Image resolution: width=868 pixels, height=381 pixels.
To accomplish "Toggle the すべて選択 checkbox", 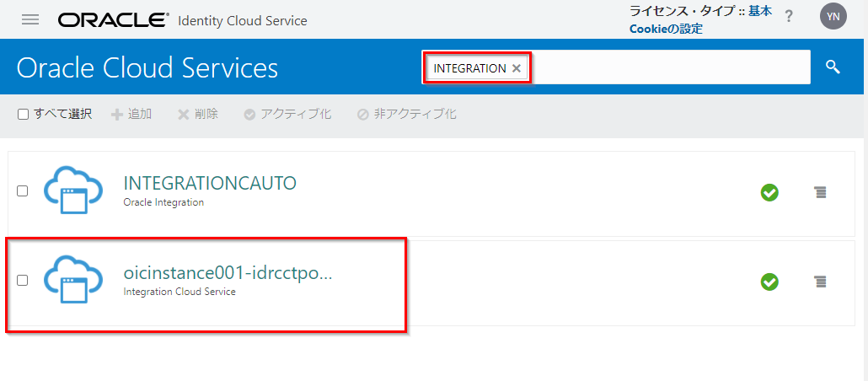I will coord(24,114).
